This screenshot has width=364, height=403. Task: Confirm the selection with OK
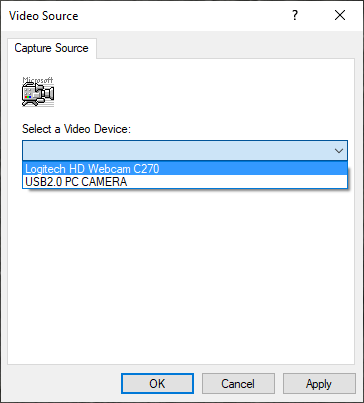[157, 384]
